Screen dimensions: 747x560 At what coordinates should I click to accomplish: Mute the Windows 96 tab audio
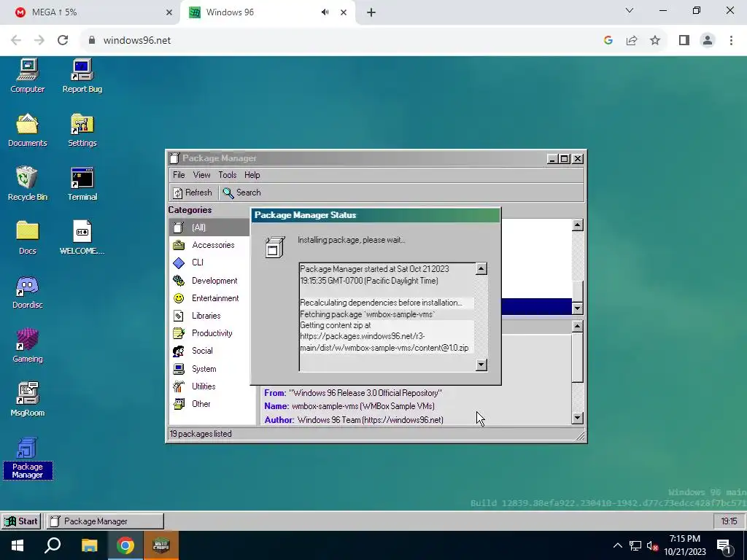coord(325,12)
